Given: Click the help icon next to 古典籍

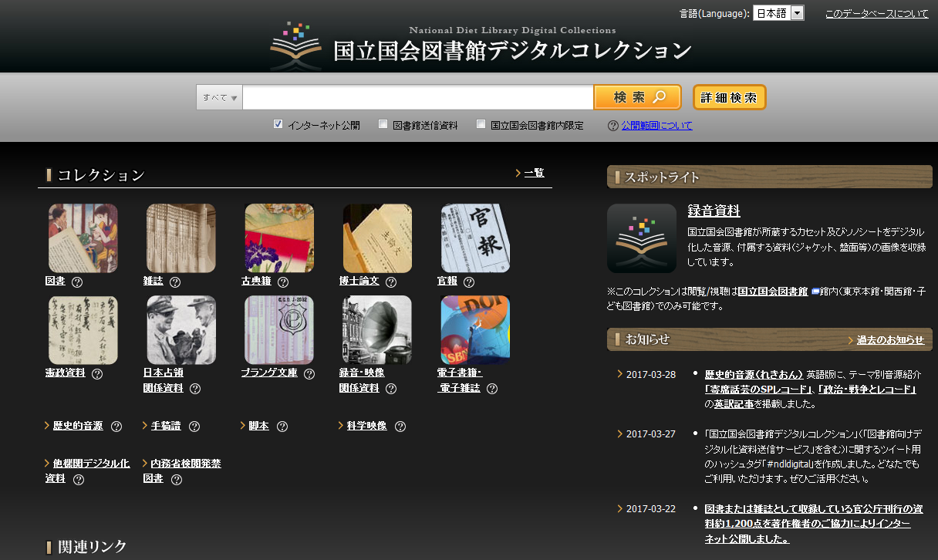Looking at the screenshot, I should click(x=283, y=282).
